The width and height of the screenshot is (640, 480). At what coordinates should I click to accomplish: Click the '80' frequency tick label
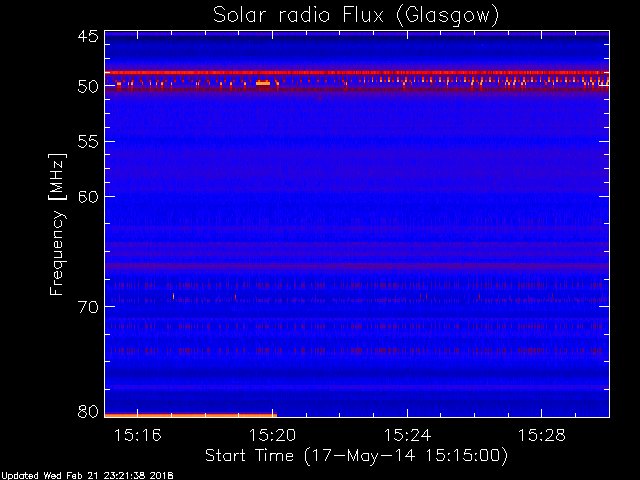(x=88, y=411)
